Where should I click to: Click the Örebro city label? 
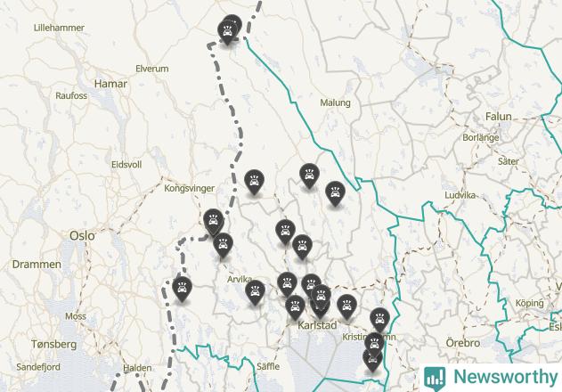point(463,343)
